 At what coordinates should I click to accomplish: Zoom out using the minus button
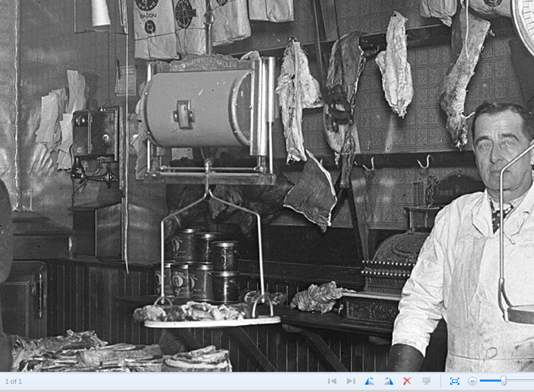coord(472,381)
